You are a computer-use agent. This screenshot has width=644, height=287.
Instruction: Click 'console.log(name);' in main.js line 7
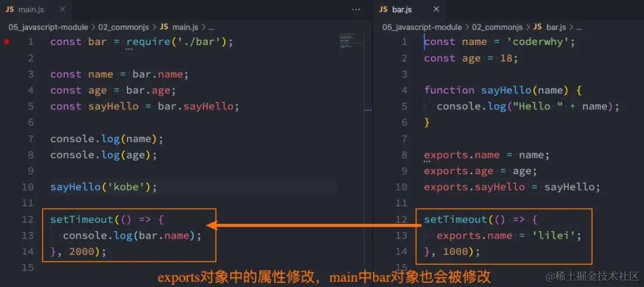coord(107,139)
